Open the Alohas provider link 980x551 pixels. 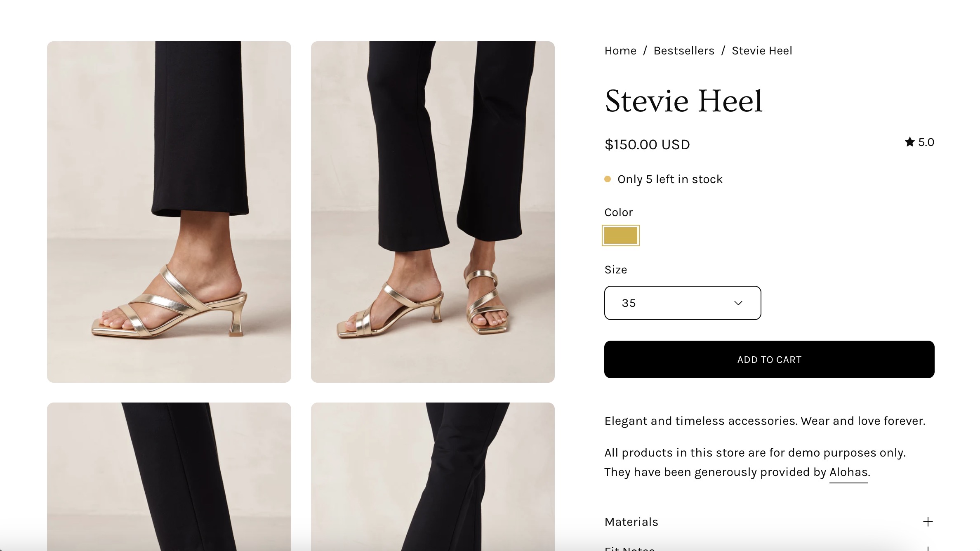point(848,472)
